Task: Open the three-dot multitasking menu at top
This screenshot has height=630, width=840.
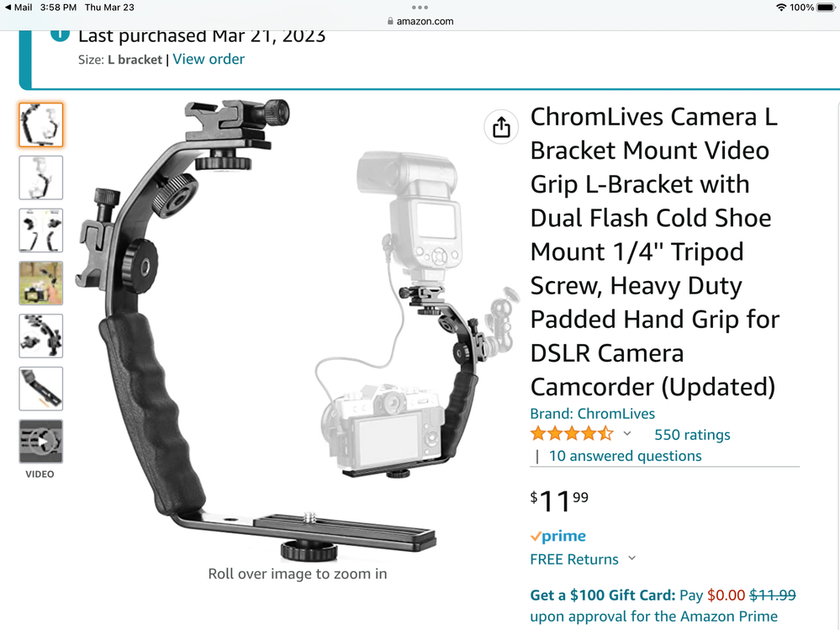Action: coord(420,8)
